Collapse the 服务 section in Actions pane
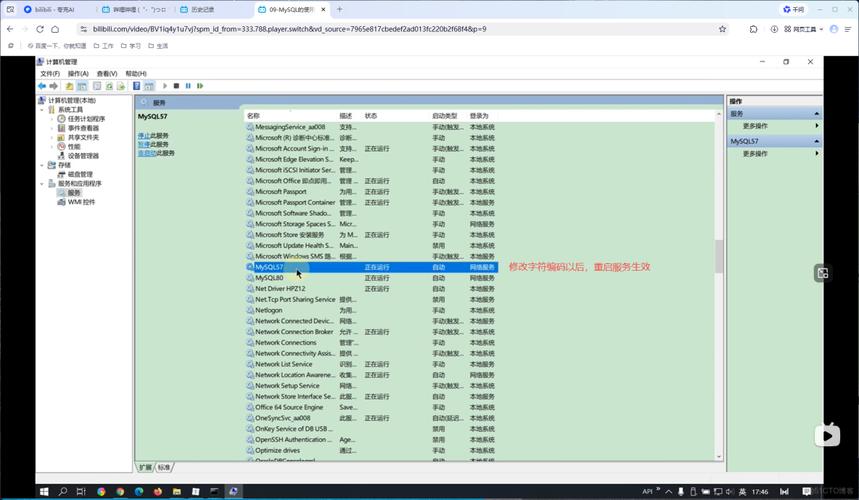The width and height of the screenshot is (859, 500). click(816, 113)
